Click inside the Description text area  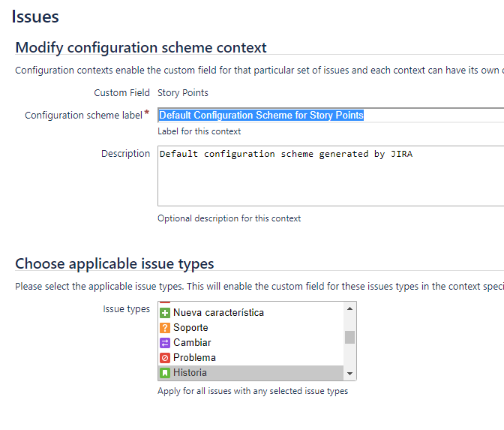(x=331, y=176)
